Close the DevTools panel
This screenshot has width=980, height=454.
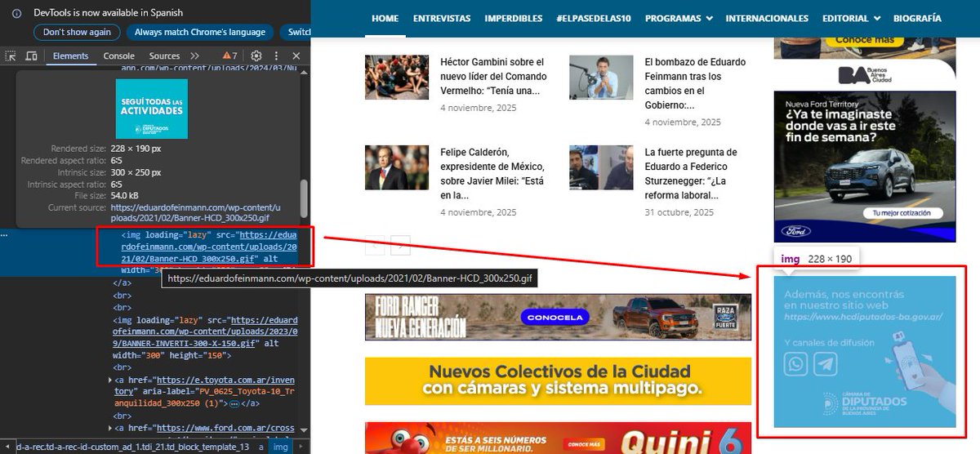pyautogui.click(x=296, y=56)
